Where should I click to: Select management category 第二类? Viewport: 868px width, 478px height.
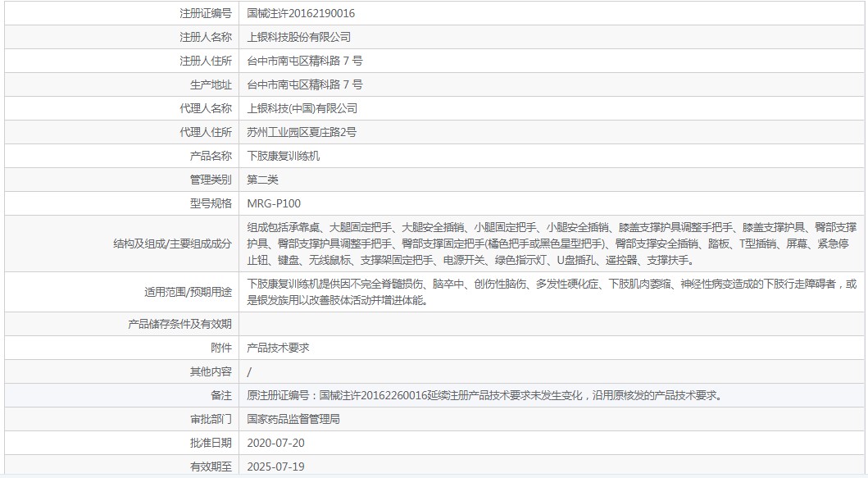[262, 180]
